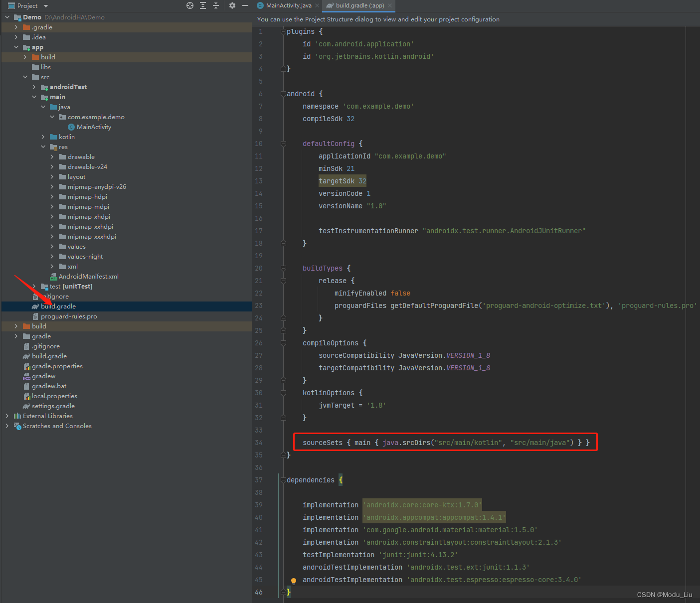Fold the compileOptions block at line 26
Screen dimensions: 700x603
pyautogui.click(x=283, y=343)
